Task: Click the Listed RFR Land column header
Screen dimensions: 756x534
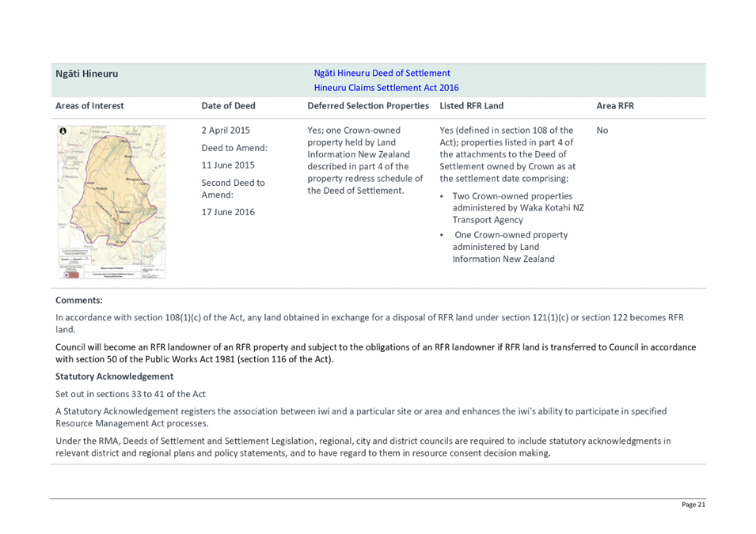Action: click(x=472, y=106)
